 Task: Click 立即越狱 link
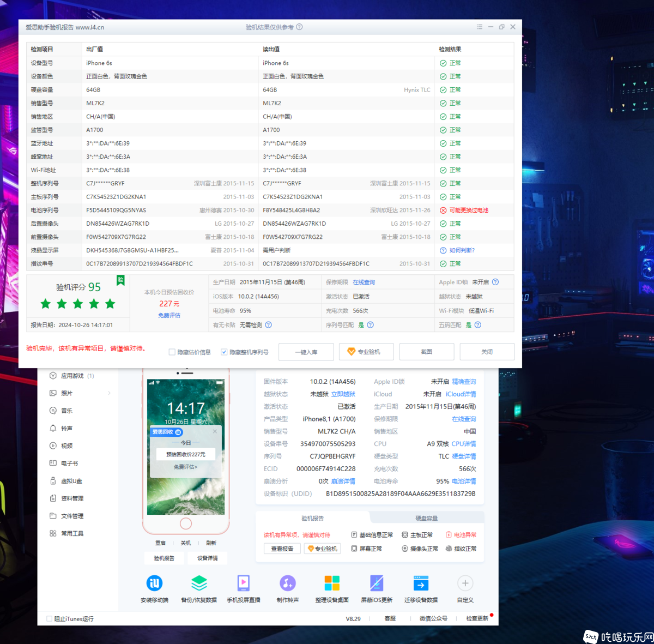[343, 394]
